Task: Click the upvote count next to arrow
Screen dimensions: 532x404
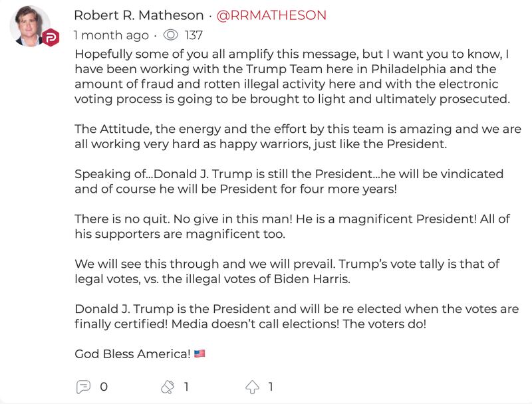Action: coord(271,386)
